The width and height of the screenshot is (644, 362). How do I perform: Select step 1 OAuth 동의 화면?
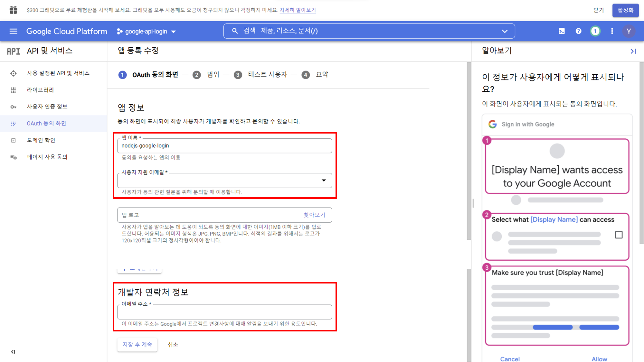click(x=148, y=75)
